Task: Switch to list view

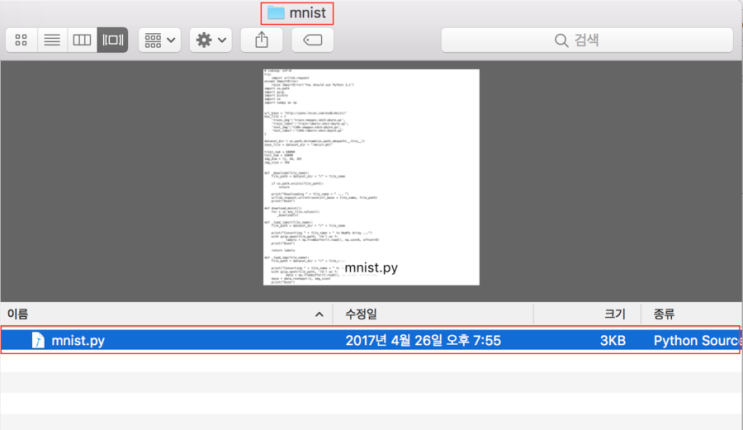Action: click(x=52, y=40)
